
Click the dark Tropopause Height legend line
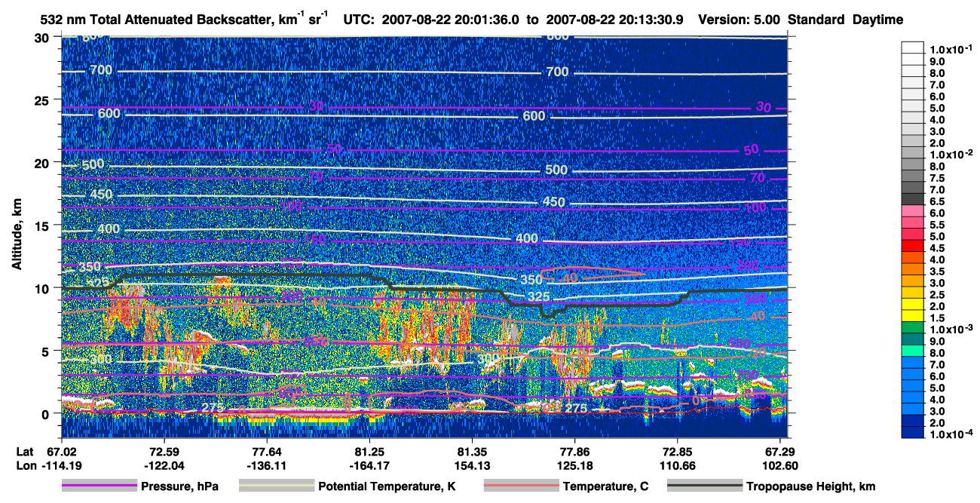click(705, 486)
